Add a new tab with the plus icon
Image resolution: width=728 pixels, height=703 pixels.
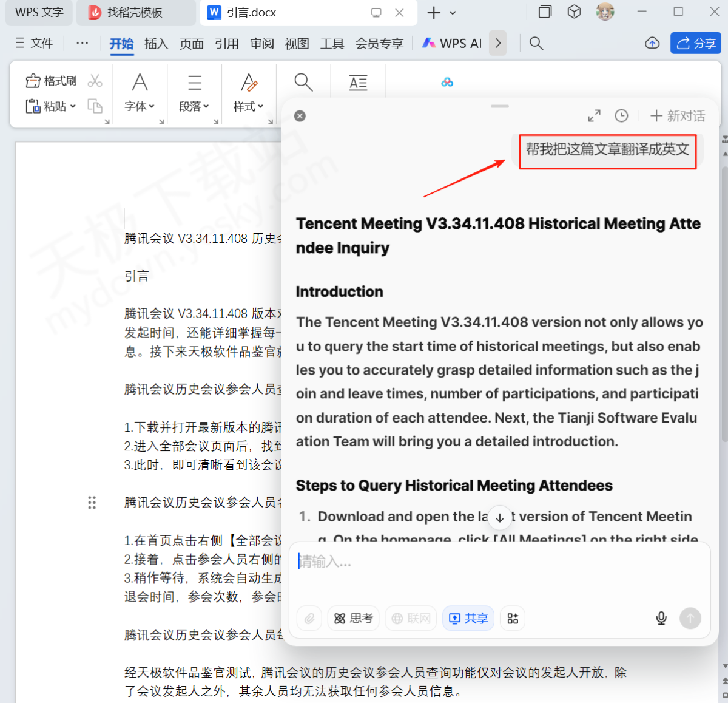tap(434, 13)
